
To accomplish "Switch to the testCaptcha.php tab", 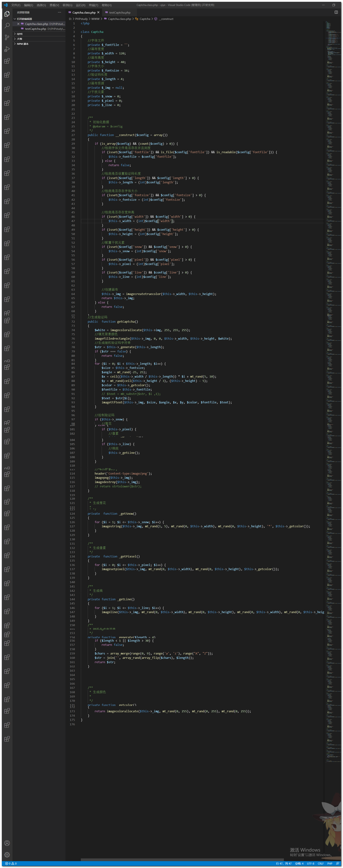I will tap(120, 12).
